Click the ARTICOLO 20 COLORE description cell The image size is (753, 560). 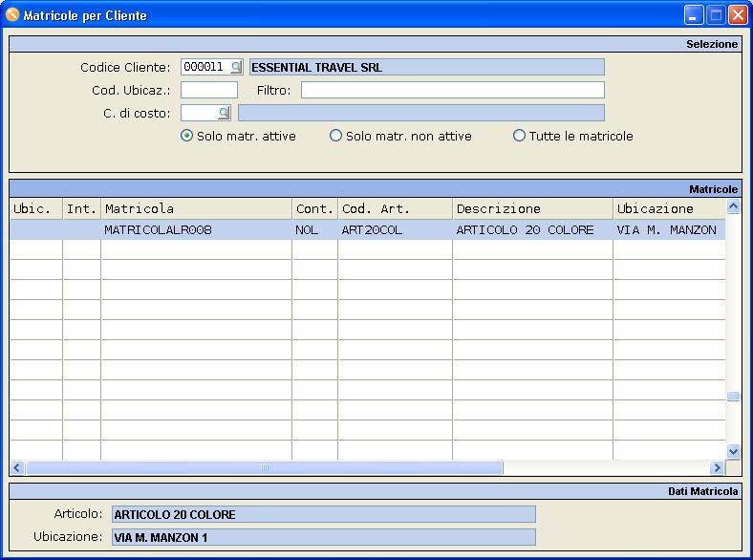(532, 230)
